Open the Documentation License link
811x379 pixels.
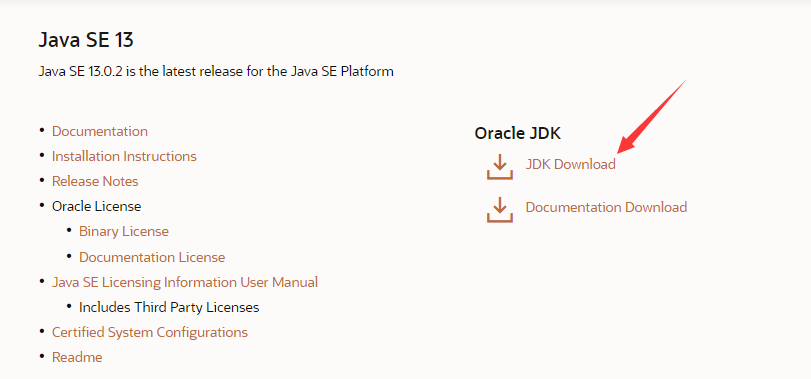point(152,257)
